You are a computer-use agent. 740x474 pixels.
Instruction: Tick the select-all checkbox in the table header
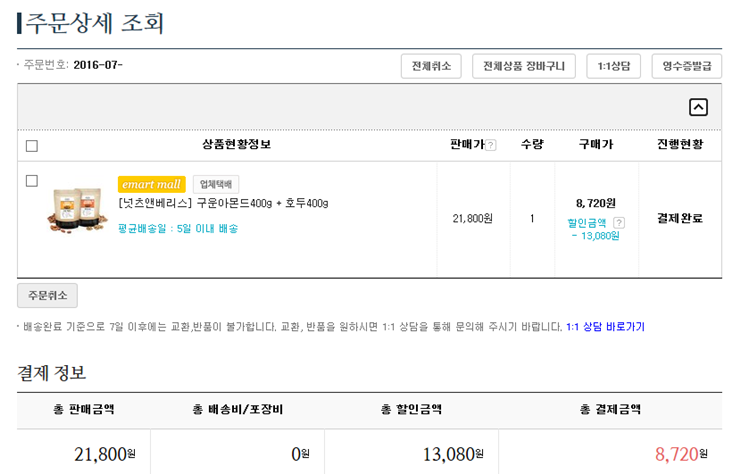click(x=32, y=145)
